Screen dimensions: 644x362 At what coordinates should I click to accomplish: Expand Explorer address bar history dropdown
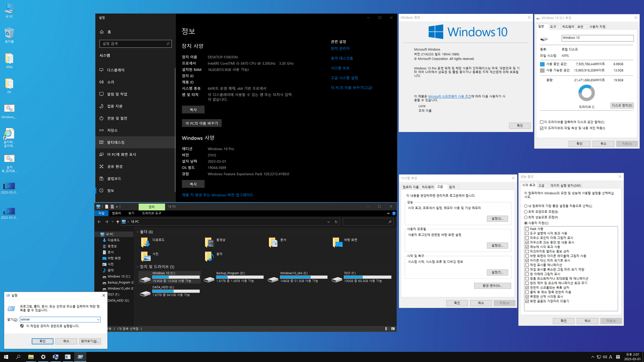pos(329,222)
